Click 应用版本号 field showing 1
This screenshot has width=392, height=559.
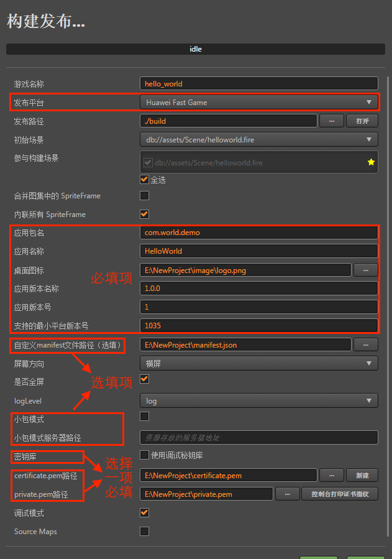259,307
